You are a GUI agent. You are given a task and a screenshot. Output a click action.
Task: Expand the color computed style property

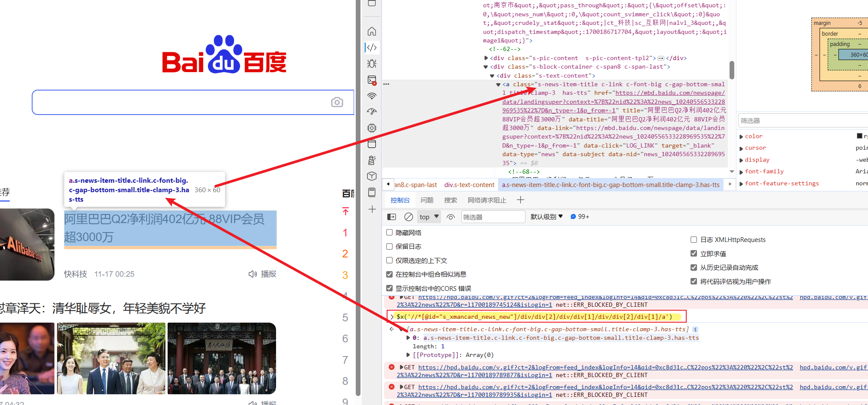(742, 136)
